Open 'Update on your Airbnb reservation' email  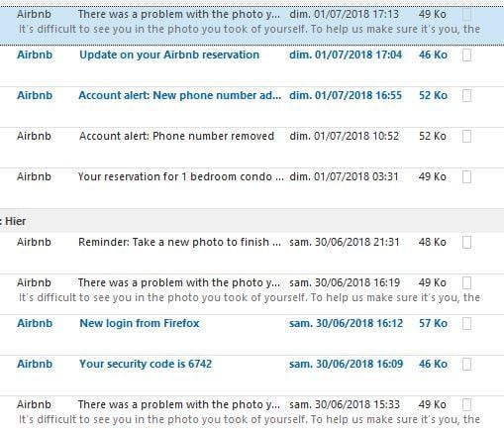[252, 66]
